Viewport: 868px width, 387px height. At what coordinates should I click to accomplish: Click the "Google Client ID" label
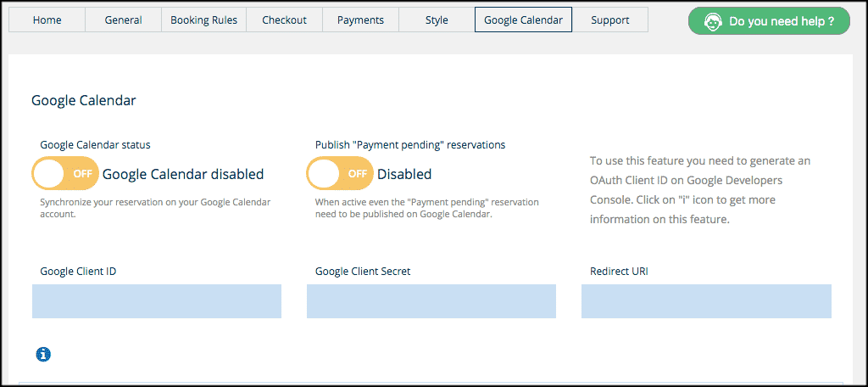pos(78,271)
